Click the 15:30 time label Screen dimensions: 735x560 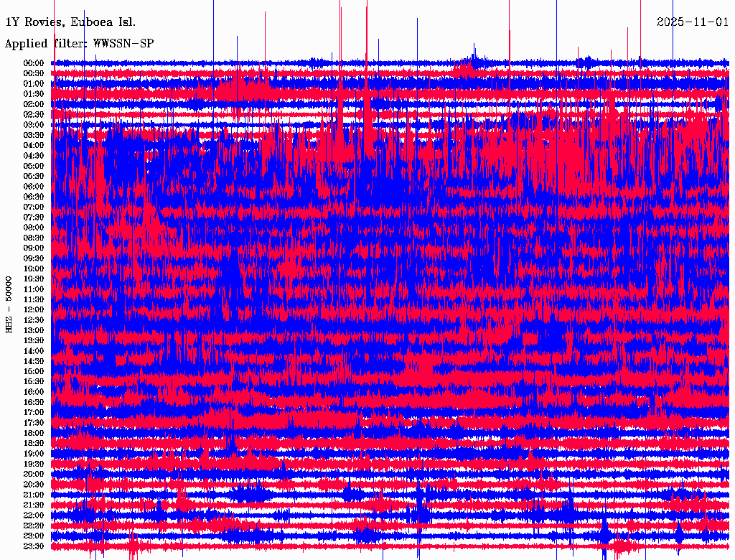(x=34, y=382)
